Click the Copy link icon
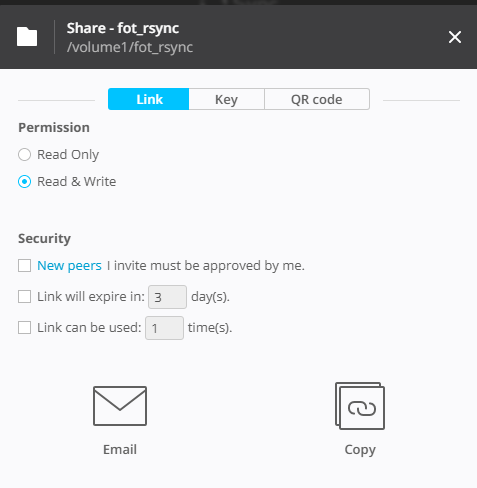The width and height of the screenshot is (477, 488). click(x=360, y=406)
